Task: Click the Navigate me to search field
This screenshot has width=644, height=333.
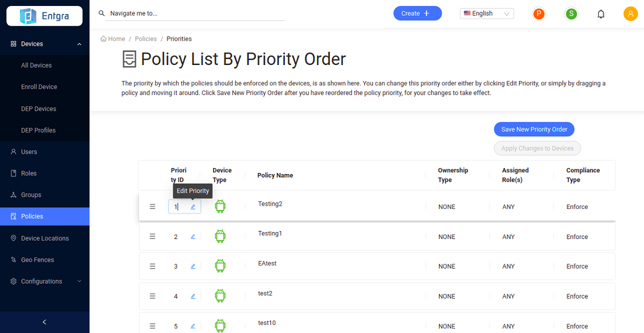Action: coord(196,14)
